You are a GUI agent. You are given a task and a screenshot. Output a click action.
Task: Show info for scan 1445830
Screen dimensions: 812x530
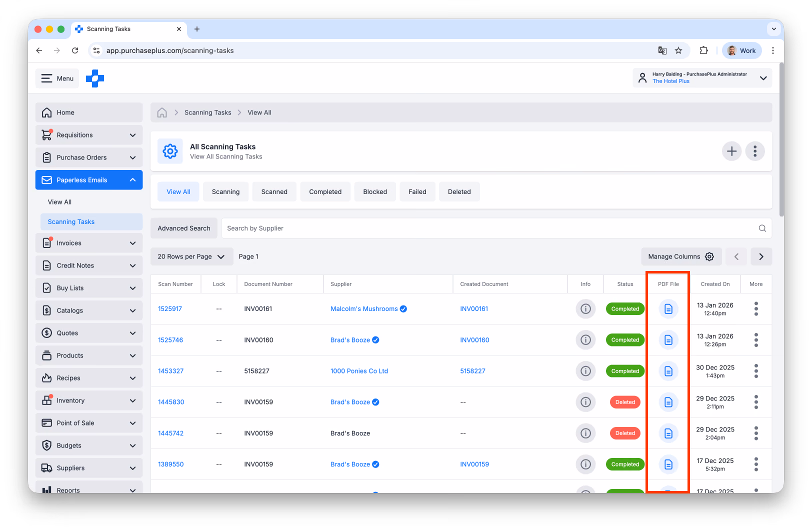(x=585, y=402)
